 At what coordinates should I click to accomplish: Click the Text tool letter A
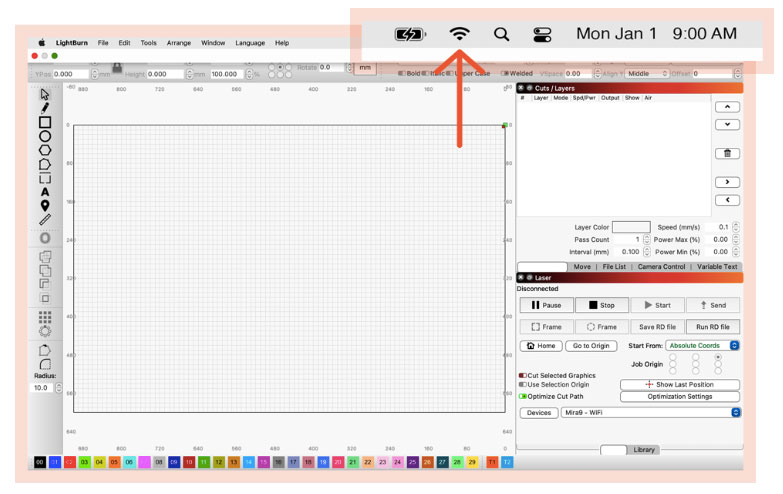tap(45, 192)
